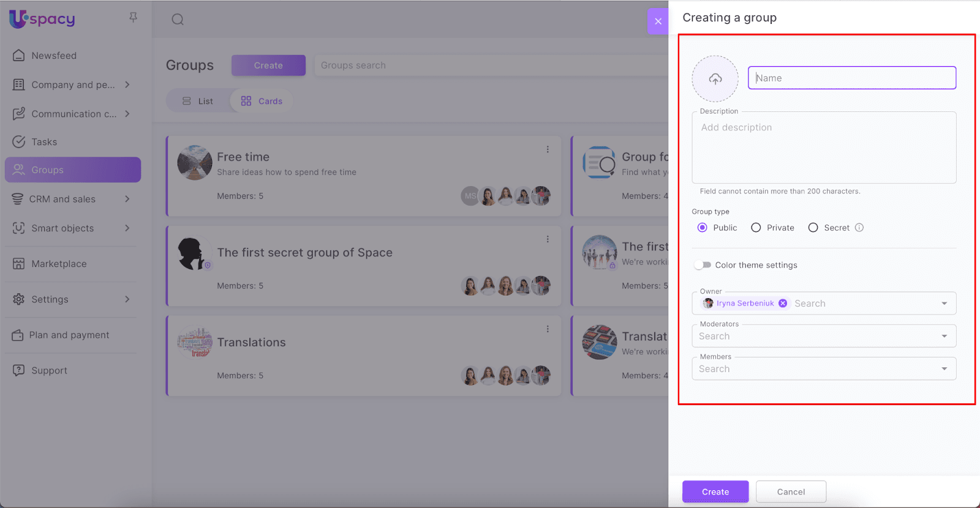Click the upload group avatar icon

[715, 79]
